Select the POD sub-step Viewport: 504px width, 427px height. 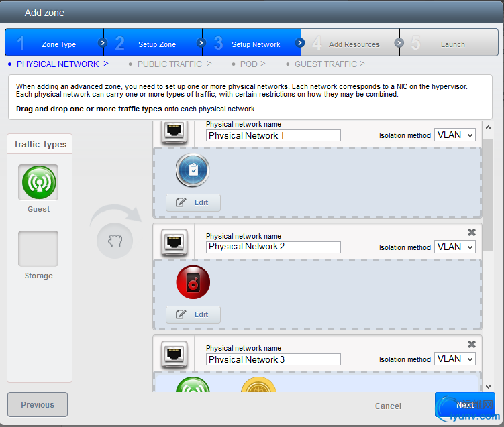coord(248,64)
